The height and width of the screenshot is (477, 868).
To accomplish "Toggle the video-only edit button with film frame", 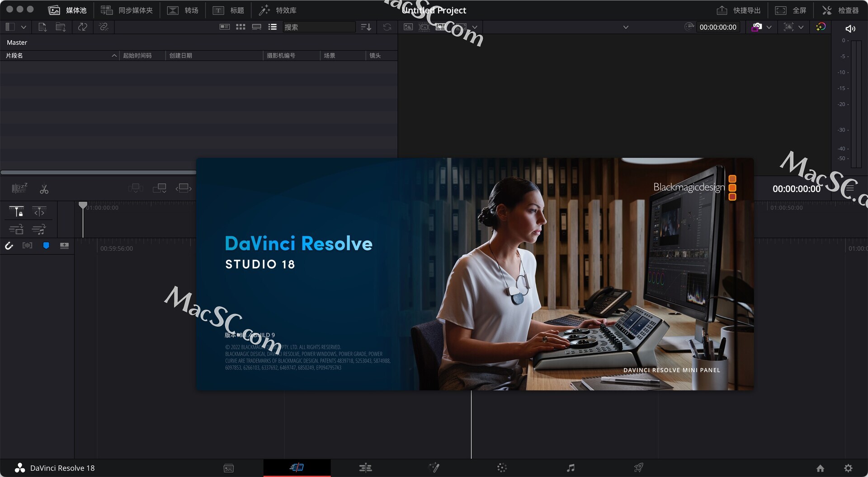I will [x=16, y=229].
